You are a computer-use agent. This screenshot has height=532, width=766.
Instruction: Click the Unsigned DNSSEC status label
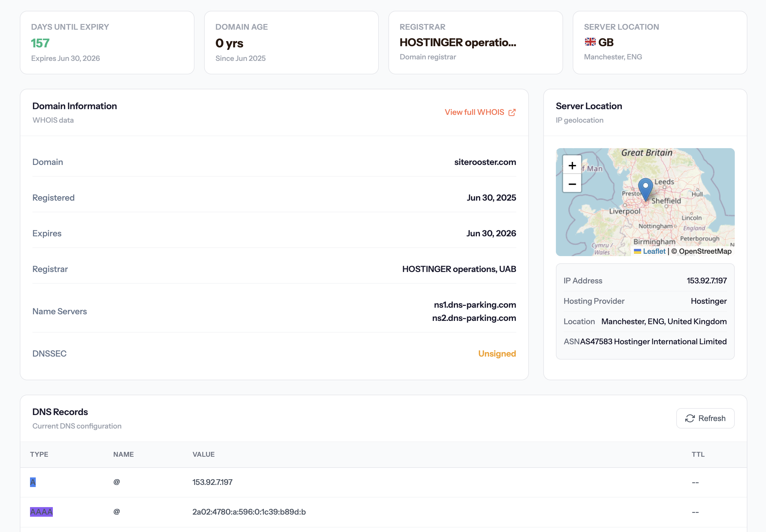click(497, 353)
